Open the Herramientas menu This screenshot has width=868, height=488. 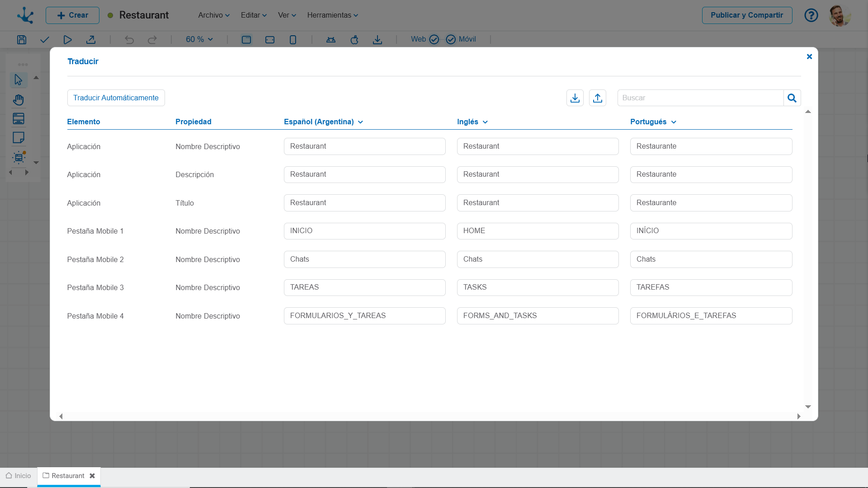(x=332, y=15)
